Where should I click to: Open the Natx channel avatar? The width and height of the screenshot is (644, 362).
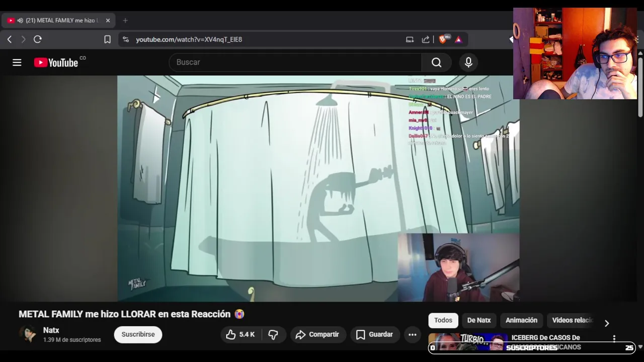point(28,334)
